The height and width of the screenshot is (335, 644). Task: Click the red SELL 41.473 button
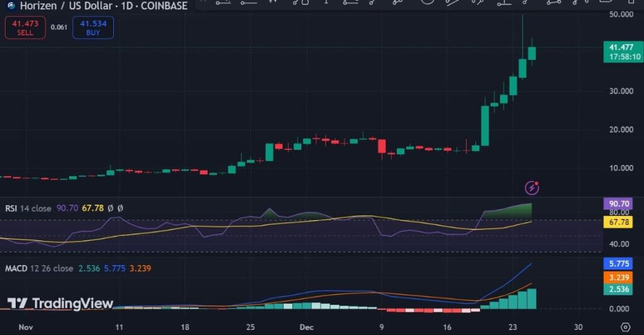point(25,28)
